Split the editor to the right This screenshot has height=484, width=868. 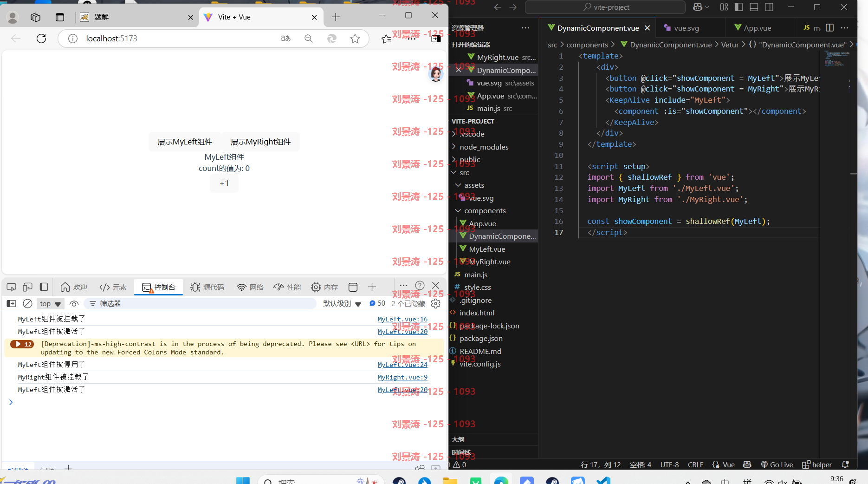830,28
